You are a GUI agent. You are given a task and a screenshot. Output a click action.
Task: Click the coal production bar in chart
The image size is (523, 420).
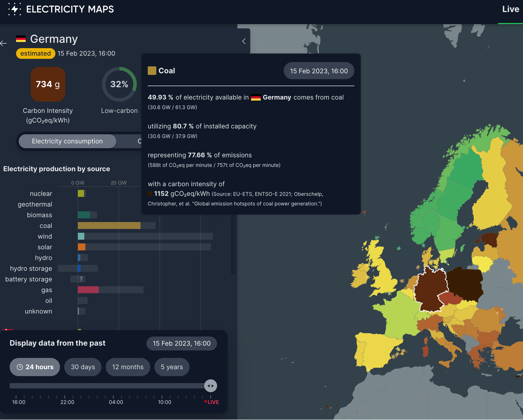click(109, 226)
